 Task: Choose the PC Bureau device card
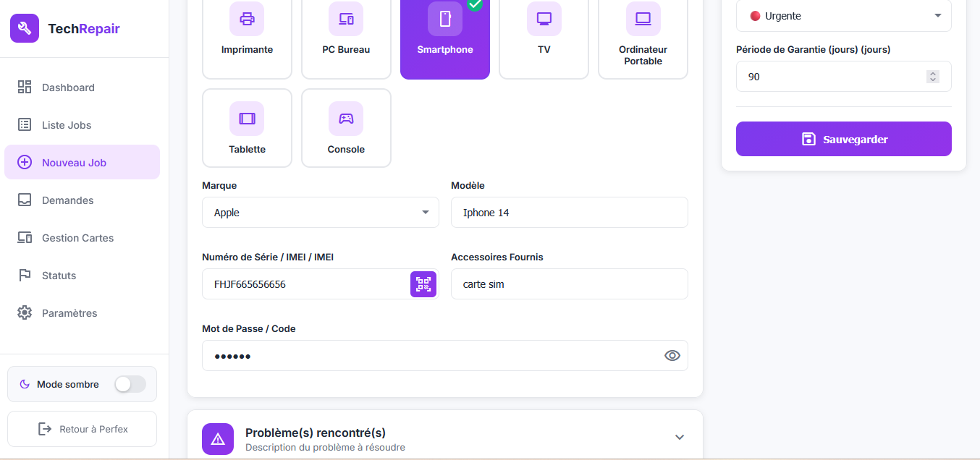point(346,36)
